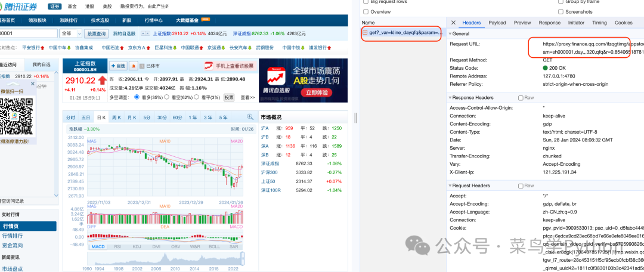
Task: Click the index ticker up/down arrows
Action: coord(145,33)
